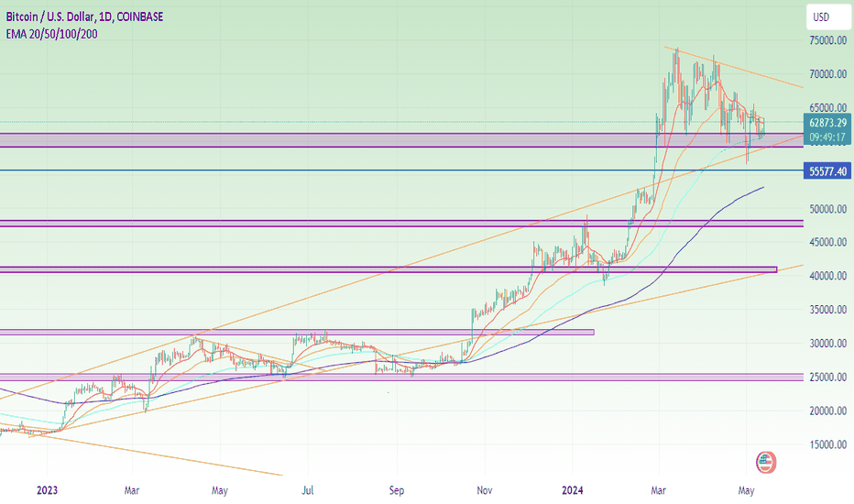Click the 25000.00 price axis label
This screenshot has height=504, width=854.
[827, 377]
